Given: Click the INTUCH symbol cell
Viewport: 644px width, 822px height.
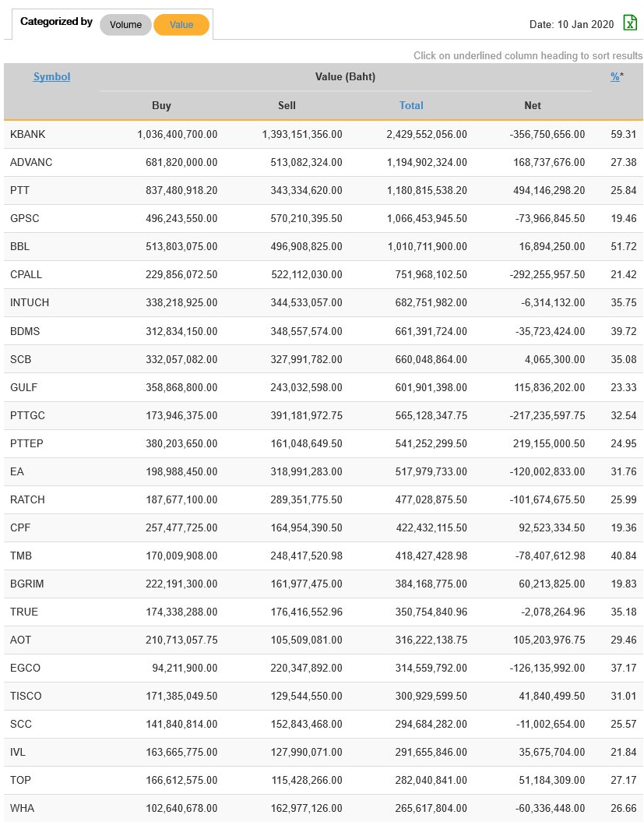Looking at the screenshot, I should tap(30, 302).
